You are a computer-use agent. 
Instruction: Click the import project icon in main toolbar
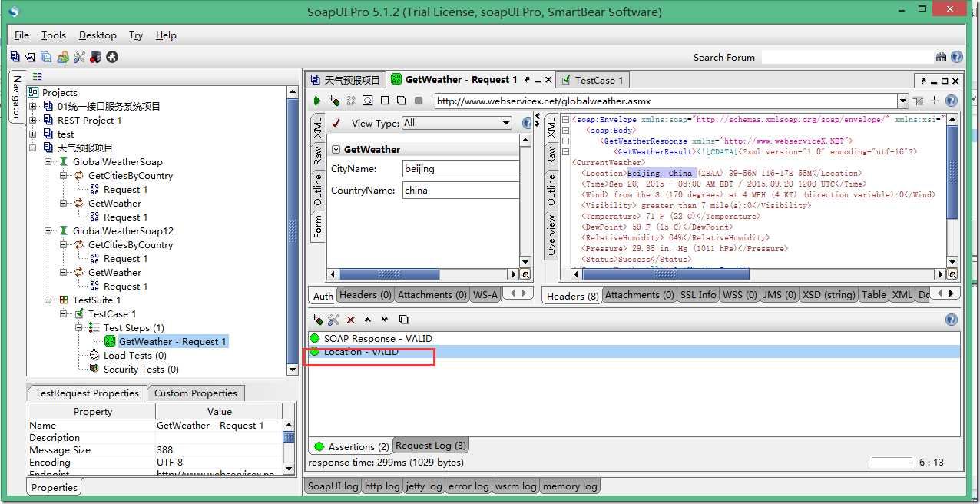30,57
